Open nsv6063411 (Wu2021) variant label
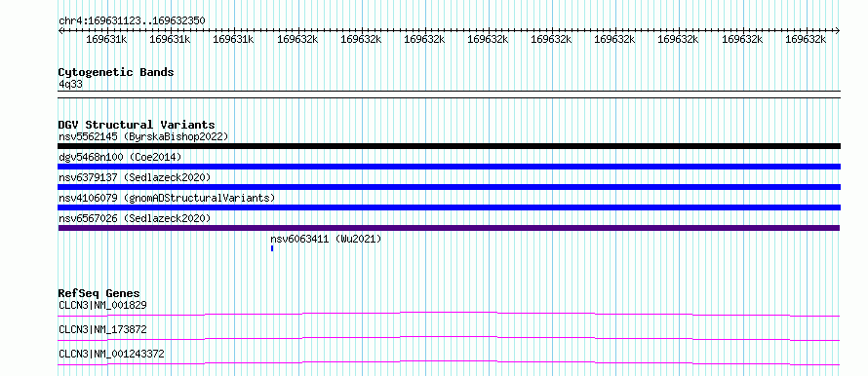 coord(326,239)
